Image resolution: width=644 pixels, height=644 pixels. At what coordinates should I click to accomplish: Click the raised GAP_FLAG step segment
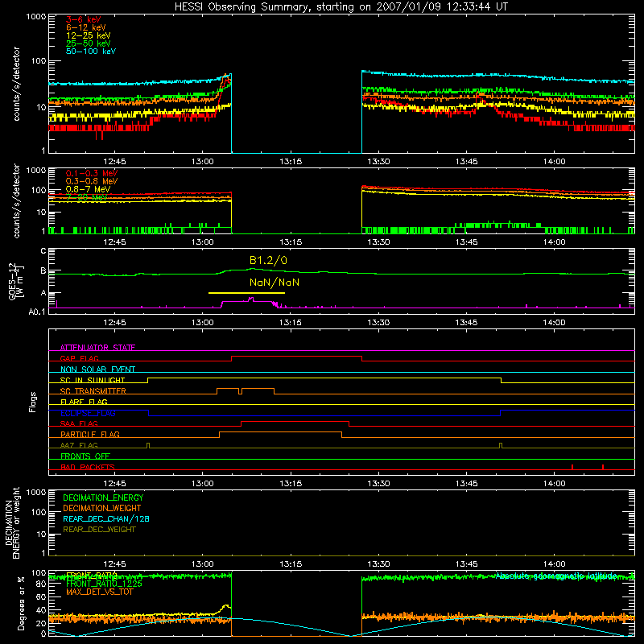point(296,357)
